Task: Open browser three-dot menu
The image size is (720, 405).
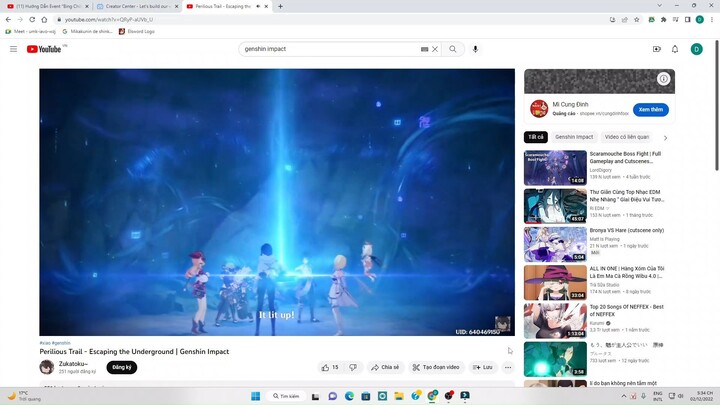Action: 712,20
